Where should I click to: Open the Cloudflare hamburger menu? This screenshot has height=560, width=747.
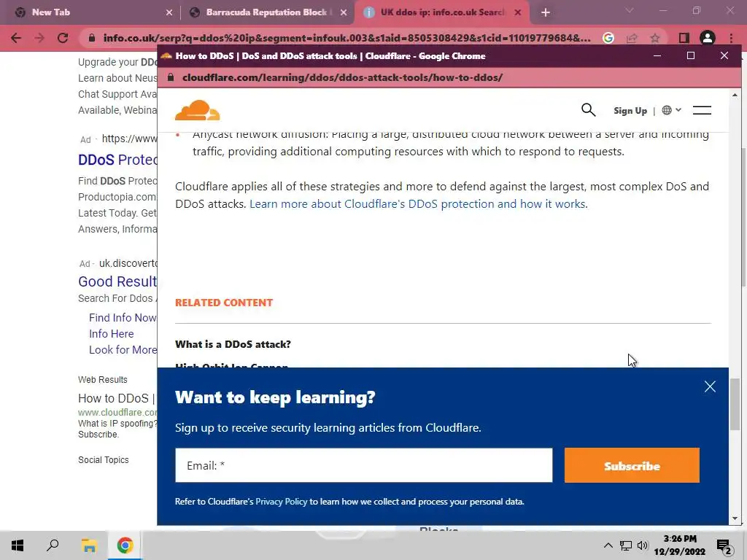point(702,111)
